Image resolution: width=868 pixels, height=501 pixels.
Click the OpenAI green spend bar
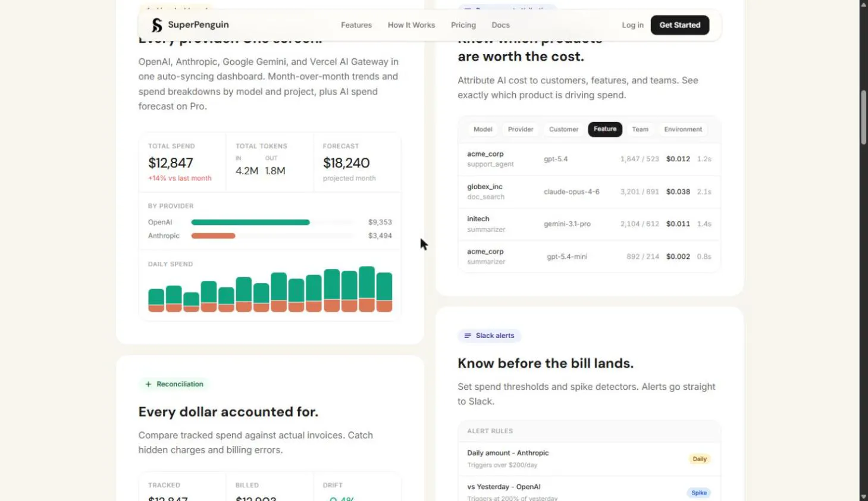click(250, 223)
